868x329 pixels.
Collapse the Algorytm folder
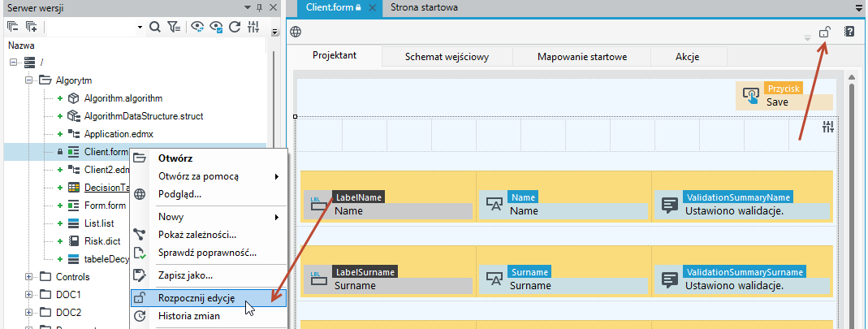[28, 80]
